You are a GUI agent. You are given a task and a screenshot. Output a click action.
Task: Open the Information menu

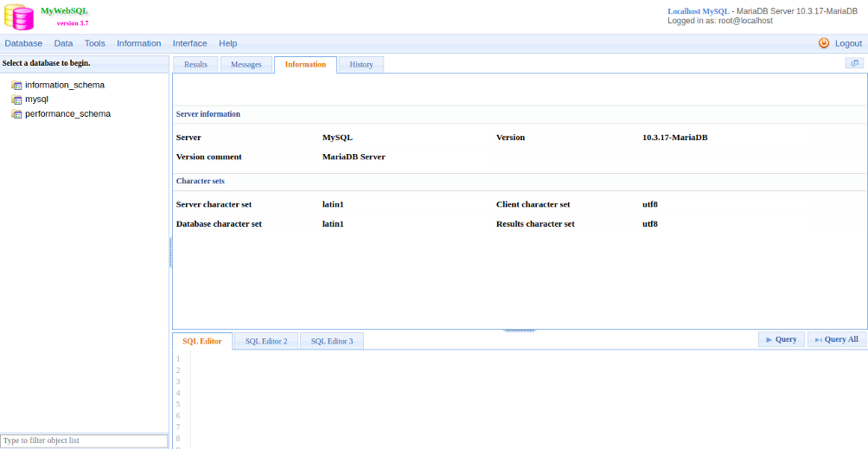139,43
